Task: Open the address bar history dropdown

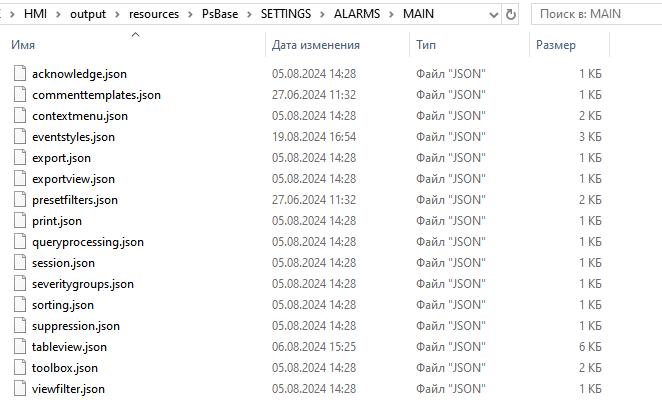Action: (491, 15)
